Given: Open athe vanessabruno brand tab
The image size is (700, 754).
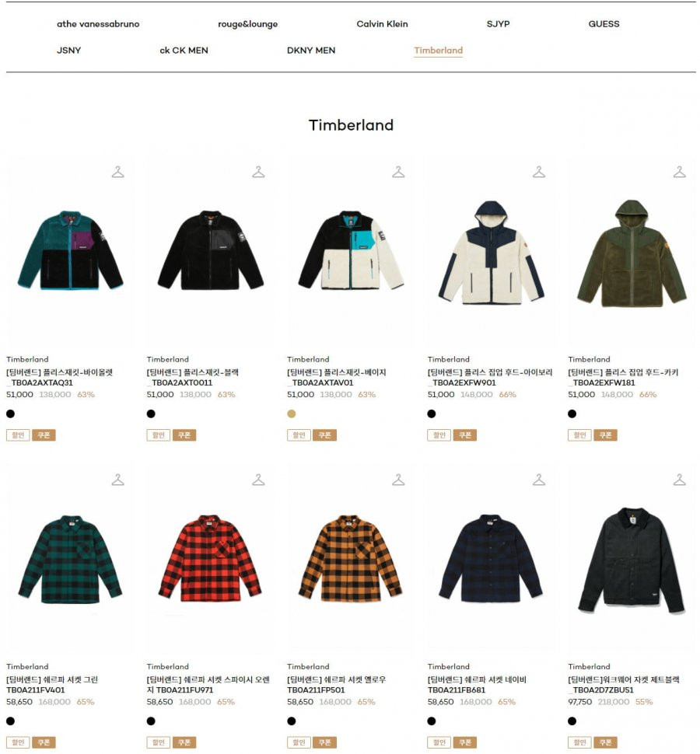Looking at the screenshot, I should click(x=98, y=24).
